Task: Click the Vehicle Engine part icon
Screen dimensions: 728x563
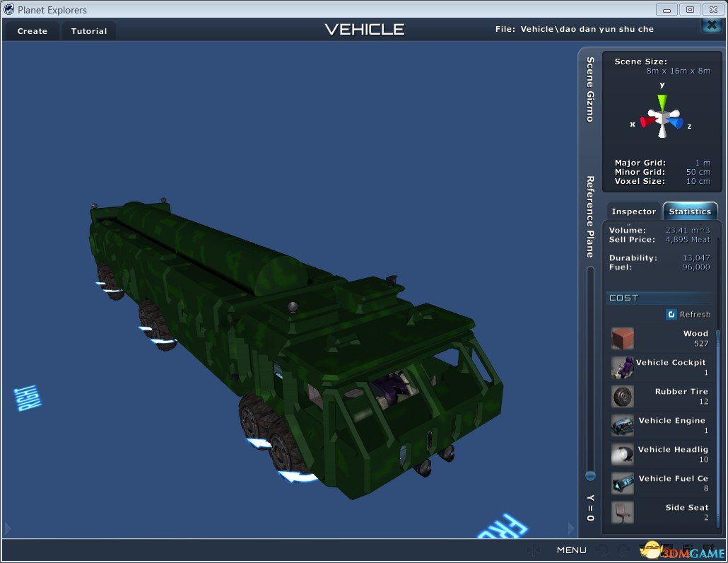Action: tap(623, 426)
